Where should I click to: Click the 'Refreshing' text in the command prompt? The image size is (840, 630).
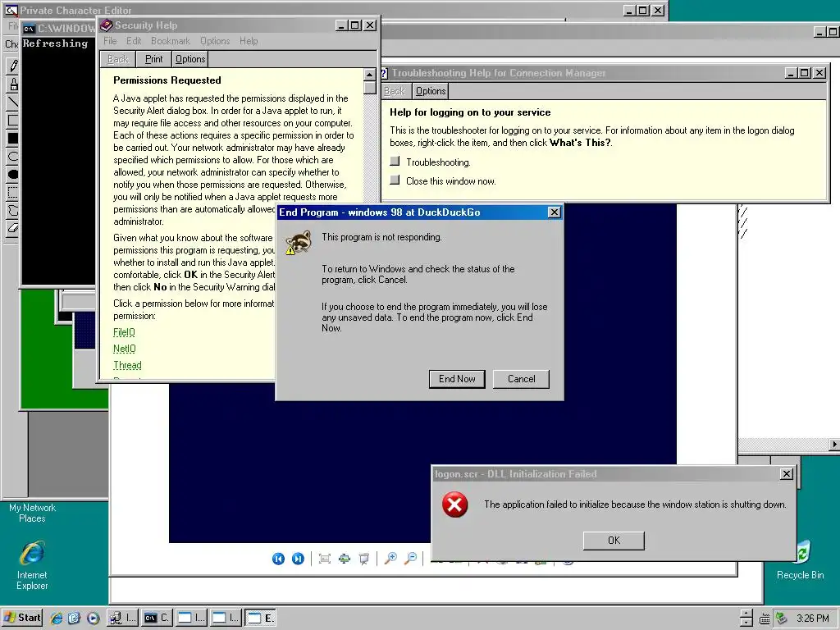pyautogui.click(x=55, y=43)
